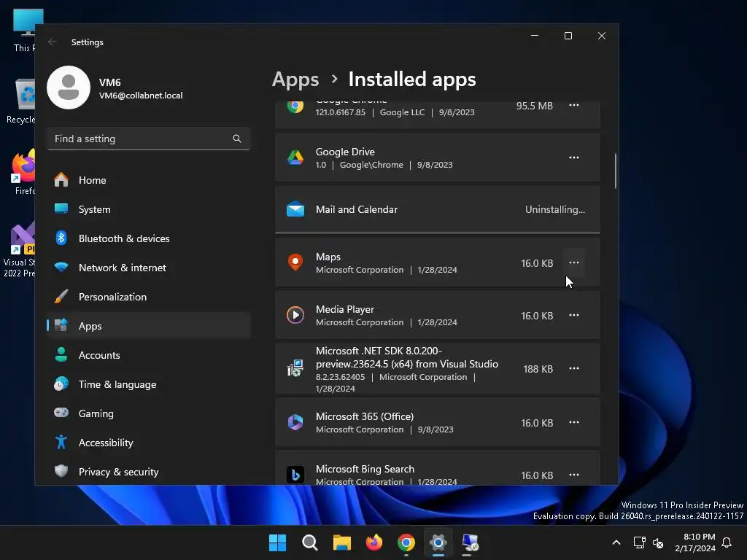This screenshot has height=560, width=747.
Task: Open File Explorer from taskbar
Action: (341, 542)
